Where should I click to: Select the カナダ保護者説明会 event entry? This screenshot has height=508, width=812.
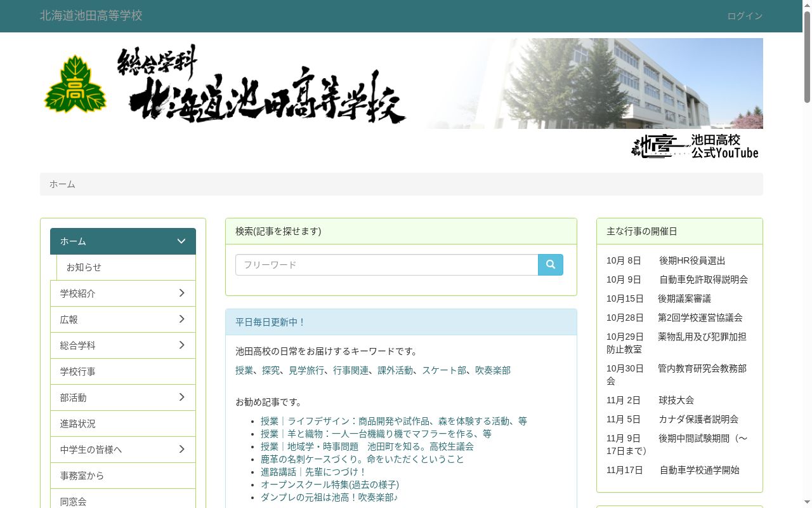tap(672, 419)
